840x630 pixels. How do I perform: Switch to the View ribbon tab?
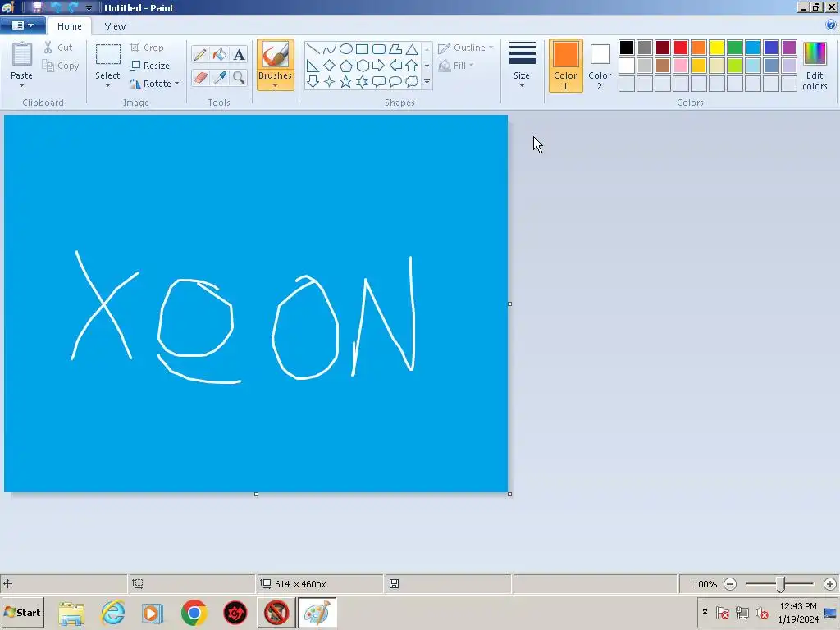(x=115, y=26)
